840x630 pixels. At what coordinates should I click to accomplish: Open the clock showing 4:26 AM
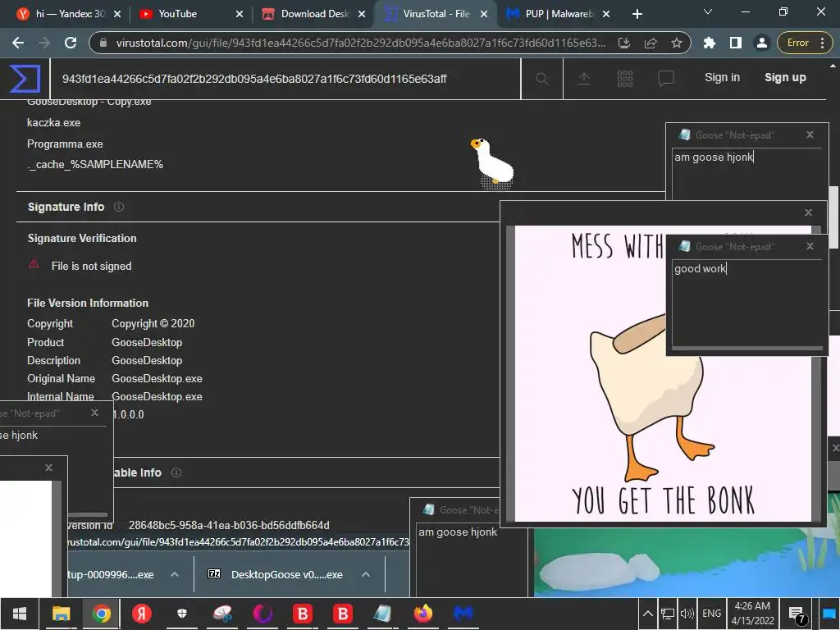(752, 614)
